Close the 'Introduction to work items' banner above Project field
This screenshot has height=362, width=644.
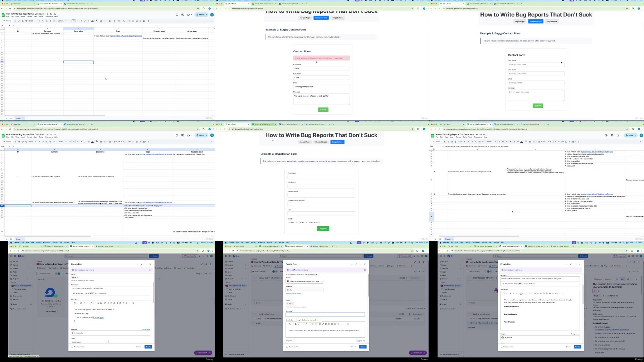[365, 270]
